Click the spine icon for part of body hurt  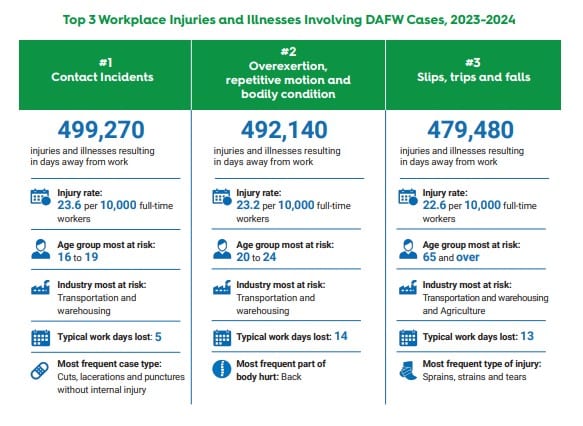(x=222, y=369)
